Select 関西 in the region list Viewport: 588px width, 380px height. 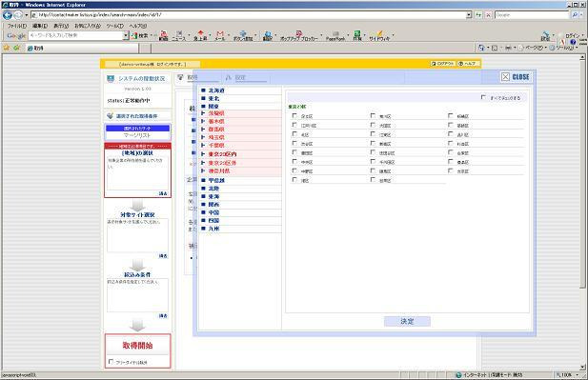point(213,205)
